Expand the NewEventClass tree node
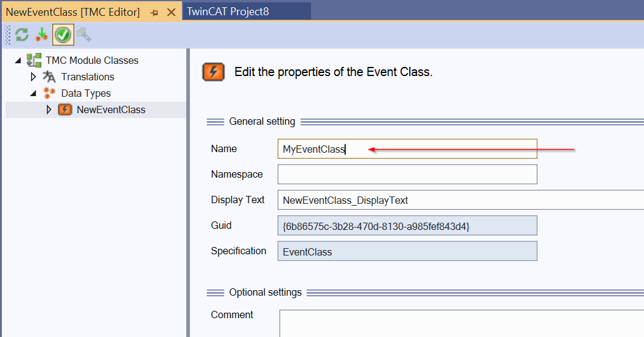This screenshot has height=337, width=644. point(49,109)
